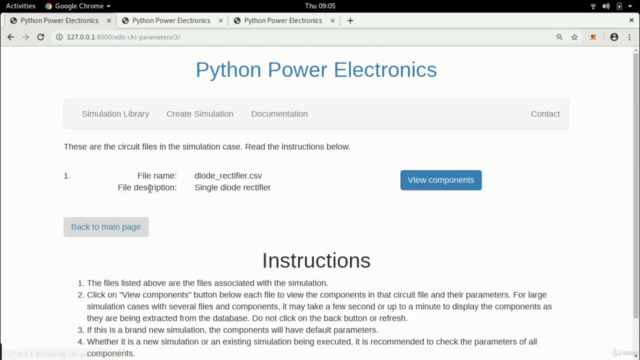Viewport: 640px width, 360px height.
Task: Open the Activities overview
Action: pos(20,6)
